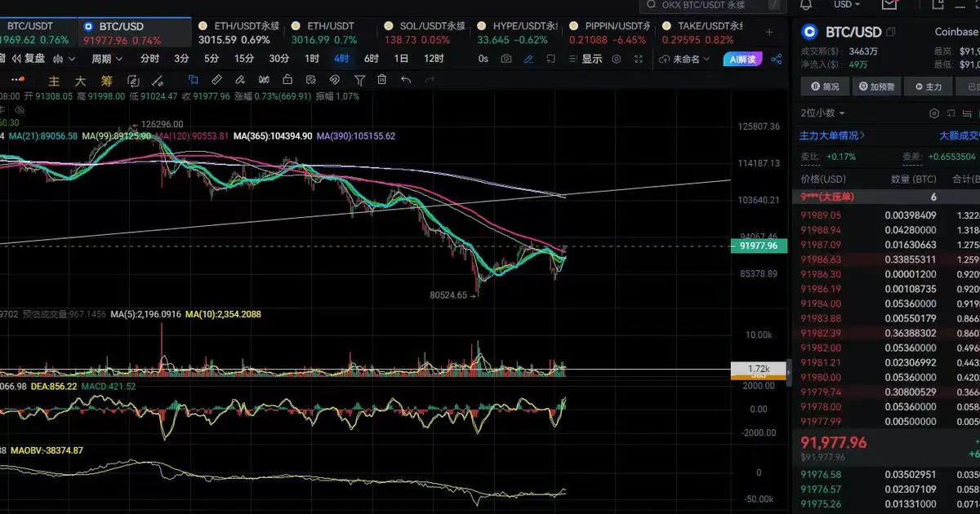The image size is (980, 514).
Task: Undo the last drawing action
Action: coord(407,80)
